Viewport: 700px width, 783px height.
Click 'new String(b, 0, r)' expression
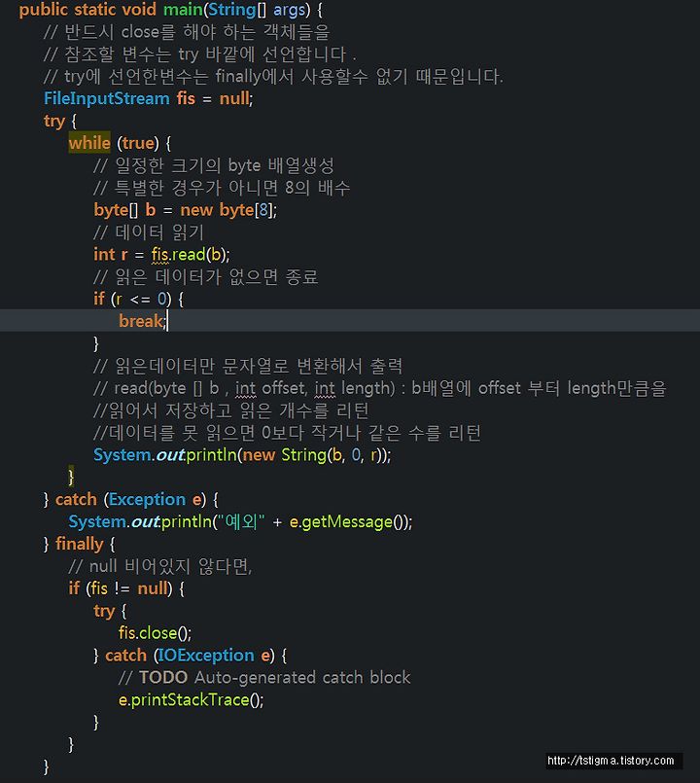pyautogui.click(x=314, y=455)
